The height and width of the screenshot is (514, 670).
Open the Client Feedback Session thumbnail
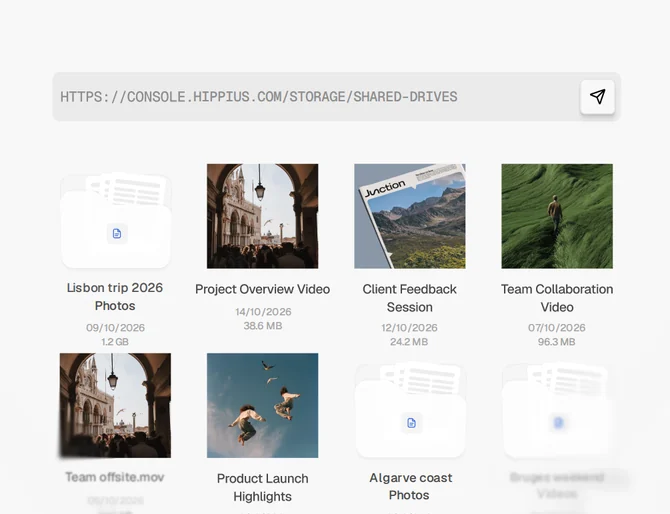coord(410,216)
